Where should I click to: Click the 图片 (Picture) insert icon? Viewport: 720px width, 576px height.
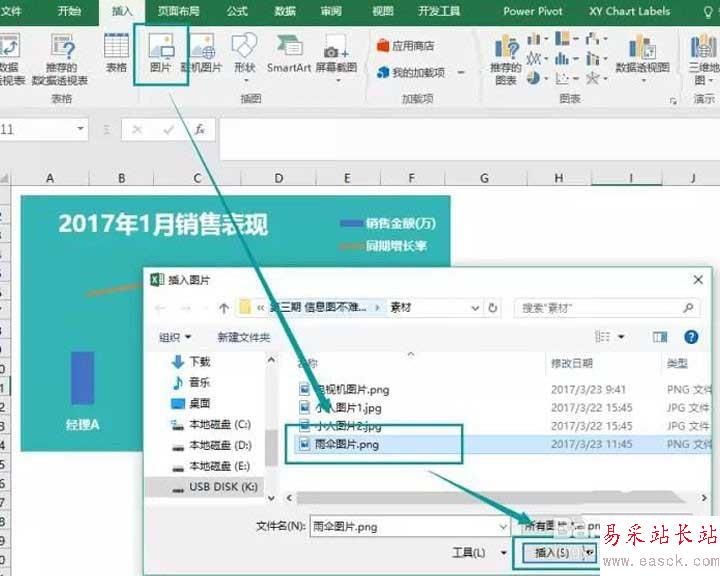[x=161, y=53]
